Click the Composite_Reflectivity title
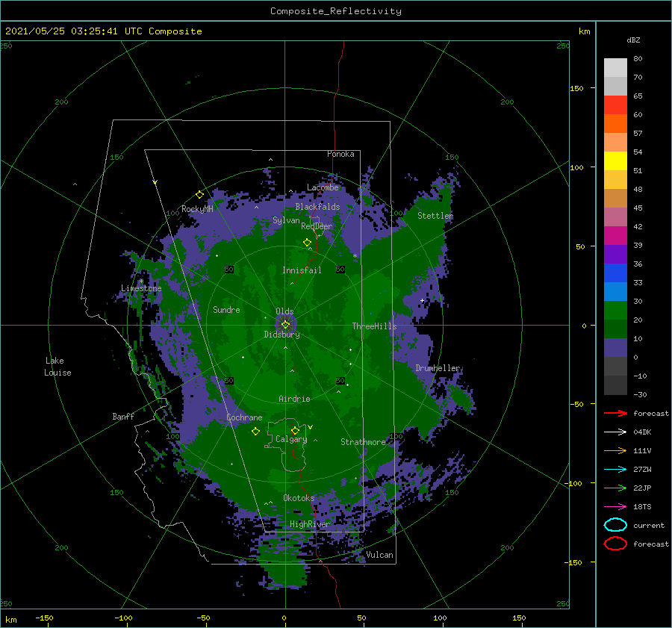 point(336,11)
